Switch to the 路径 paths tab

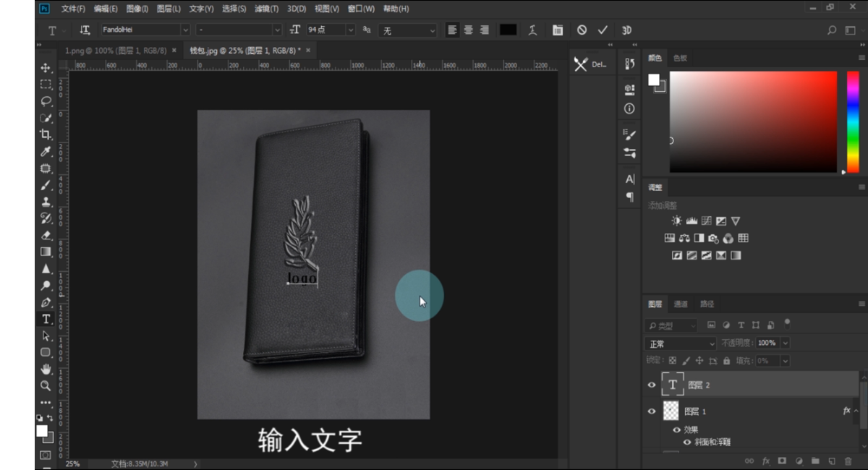pos(707,304)
